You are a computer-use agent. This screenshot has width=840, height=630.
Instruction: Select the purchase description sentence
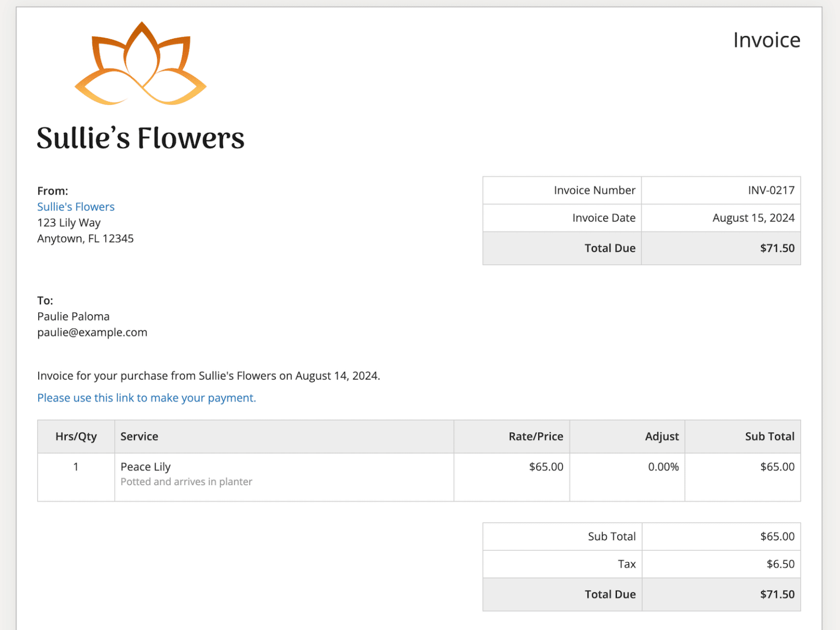(208, 376)
